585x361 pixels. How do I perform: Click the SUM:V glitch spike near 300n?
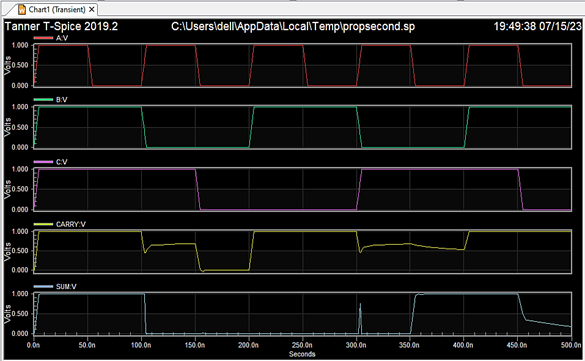[360, 318]
